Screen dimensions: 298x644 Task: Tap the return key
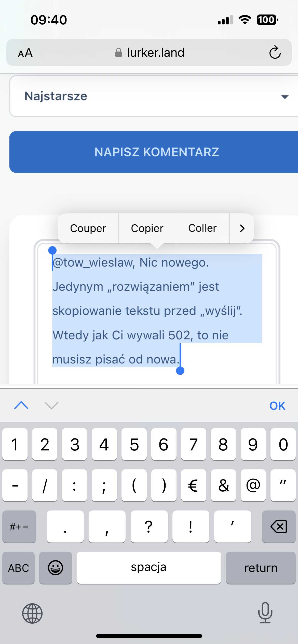point(261,568)
